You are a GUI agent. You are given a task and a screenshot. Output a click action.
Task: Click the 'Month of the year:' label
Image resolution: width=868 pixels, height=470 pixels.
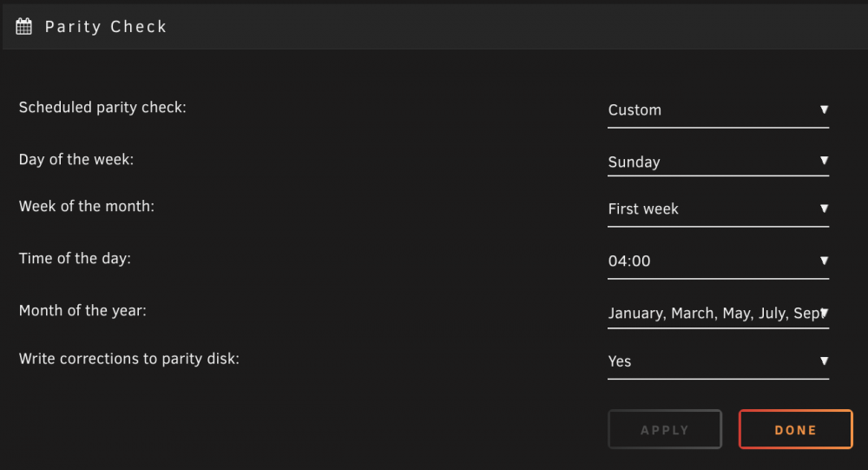tap(82, 310)
